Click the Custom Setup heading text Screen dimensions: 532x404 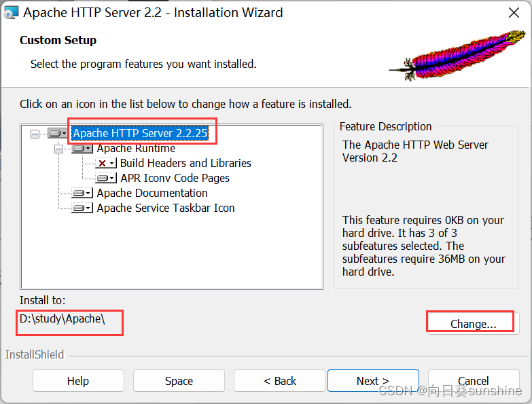[x=58, y=40]
